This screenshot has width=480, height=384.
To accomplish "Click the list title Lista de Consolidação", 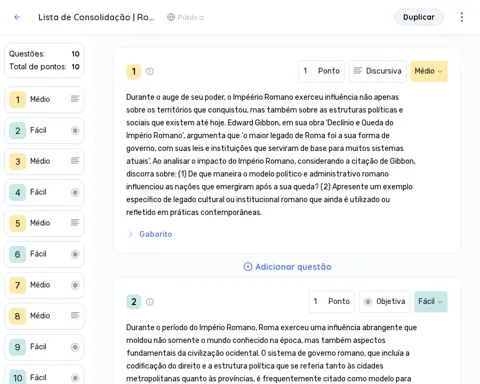I will [x=96, y=17].
